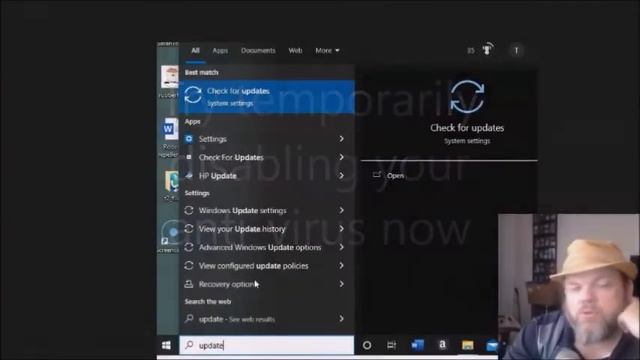
Task: Open the Mail app on taskbar
Action: (x=492, y=345)
